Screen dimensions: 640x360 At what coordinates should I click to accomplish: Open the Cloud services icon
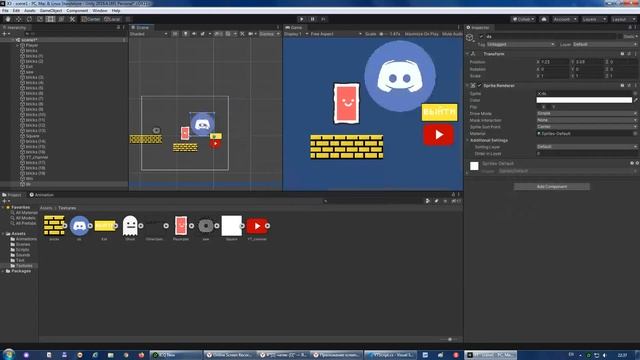(544, 19)
